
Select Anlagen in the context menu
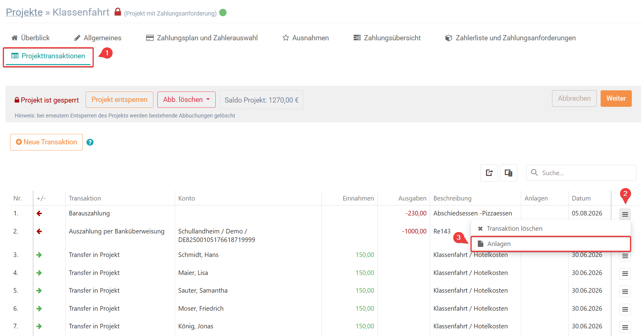coord(551,244)
